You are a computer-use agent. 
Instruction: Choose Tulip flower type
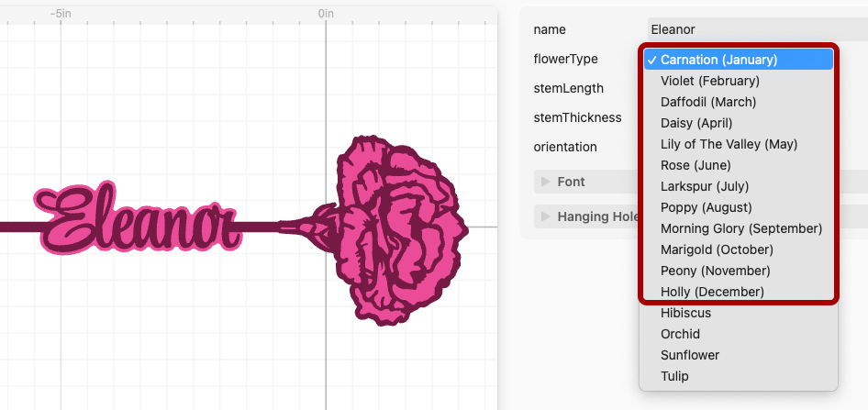pos(739,376)
